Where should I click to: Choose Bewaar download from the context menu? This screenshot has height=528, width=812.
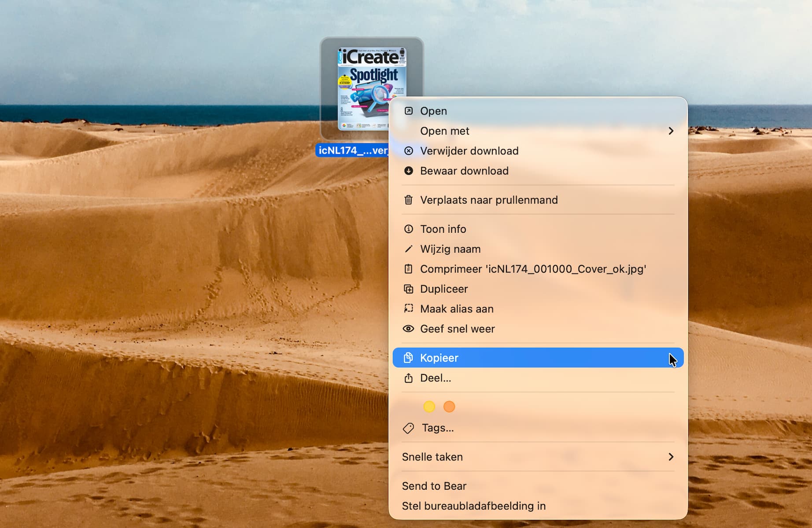[x=464, y=171]
